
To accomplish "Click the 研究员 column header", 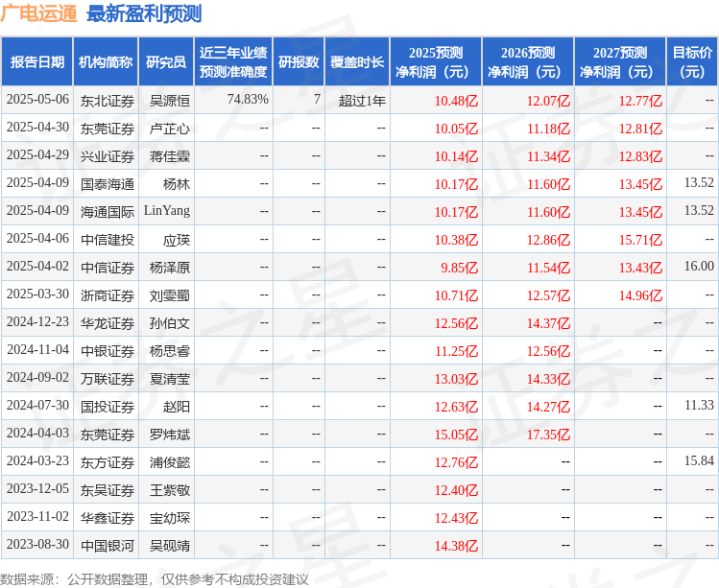I will coord(166,62).
